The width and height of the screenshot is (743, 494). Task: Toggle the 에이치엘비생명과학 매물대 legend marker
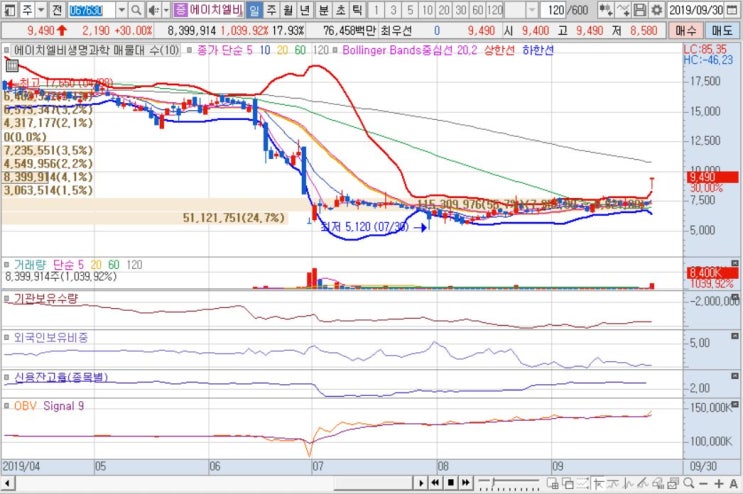(x=7, y=50)
